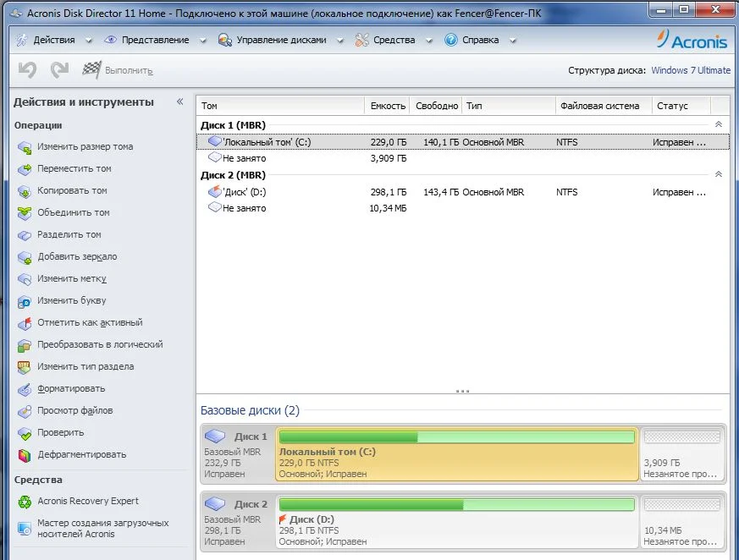Image resolution: width=739 pixels, height=560 pixels.
Task: Click the Выполнить button label
Action: 129,71
